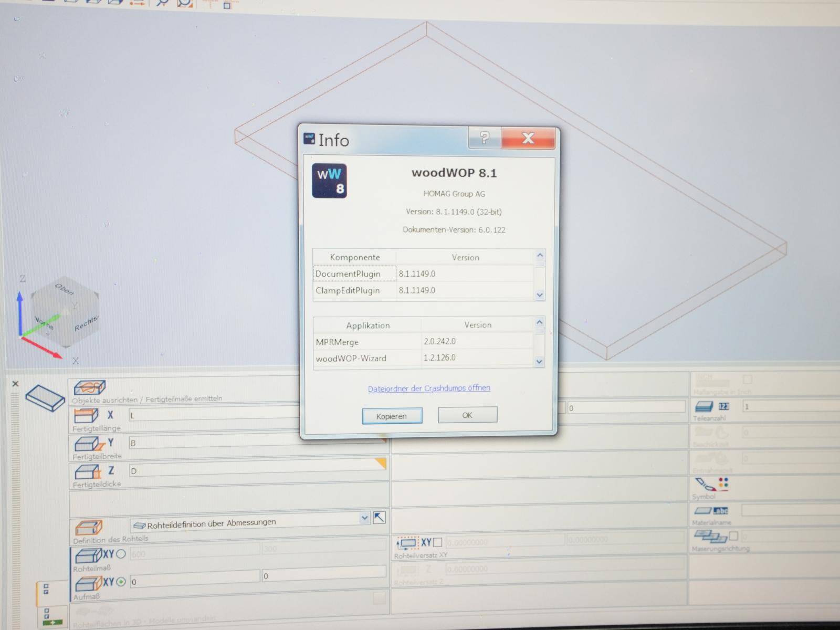Screen dimensions: 840x630
Task: Select the MPRMerge row
Action: [x=423, y=342]
